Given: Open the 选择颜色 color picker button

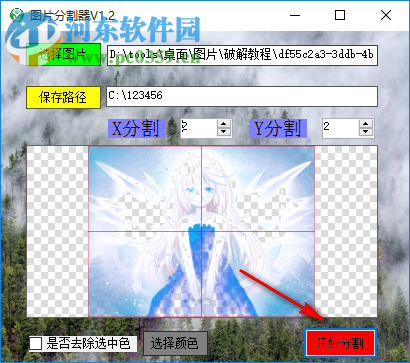Looking at the screenshot, I should point(175,343).
